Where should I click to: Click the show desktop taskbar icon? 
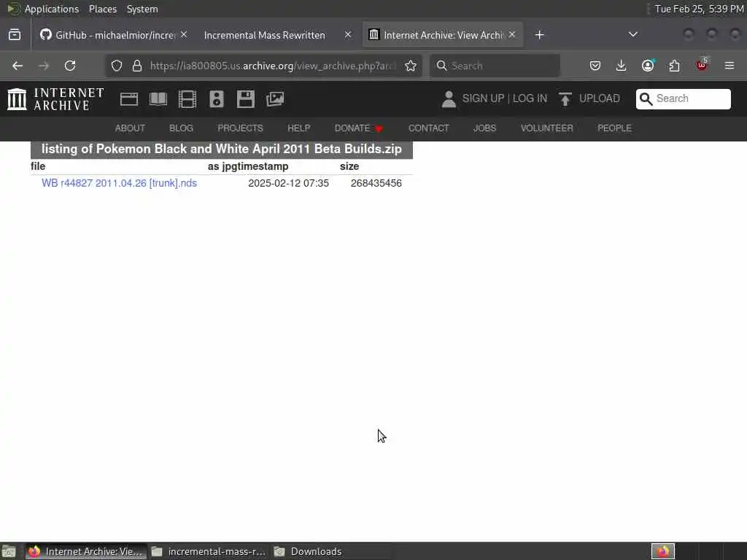(x=9, y=551)
